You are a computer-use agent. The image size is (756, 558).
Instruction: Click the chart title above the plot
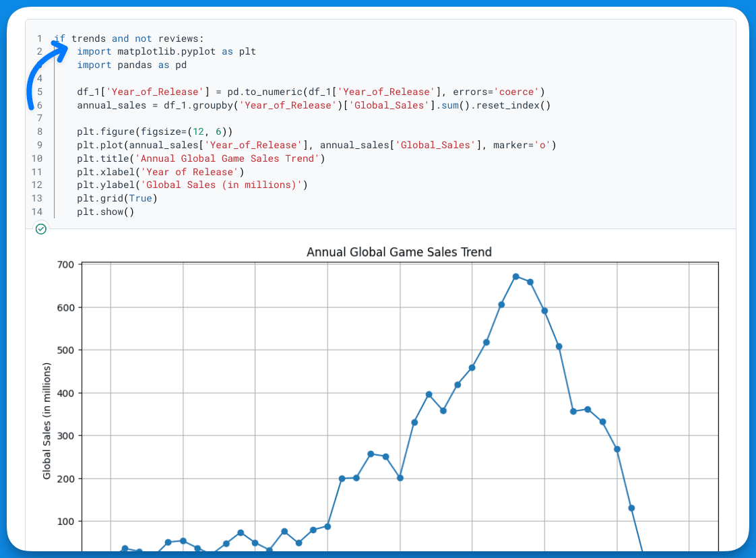pyautogui.click(x=399, y=252)
